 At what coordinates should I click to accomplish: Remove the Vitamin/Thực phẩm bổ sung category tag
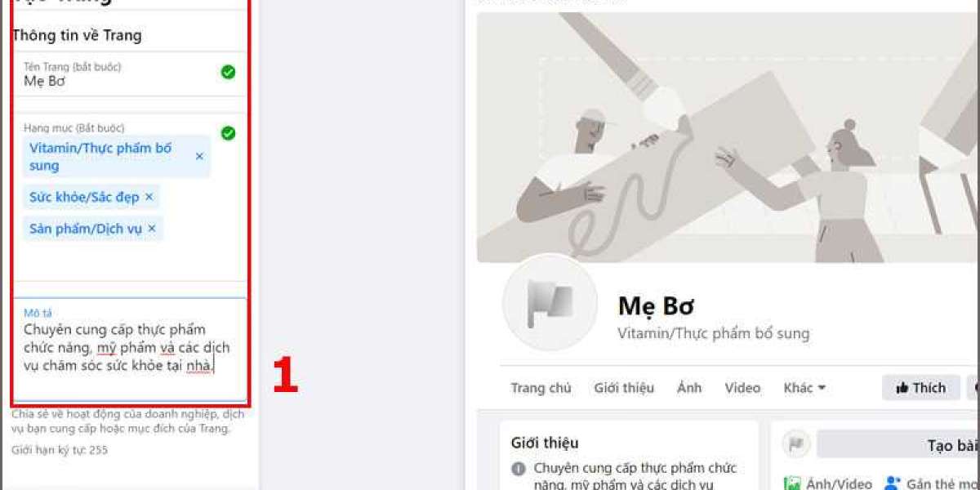pos(199,156)
